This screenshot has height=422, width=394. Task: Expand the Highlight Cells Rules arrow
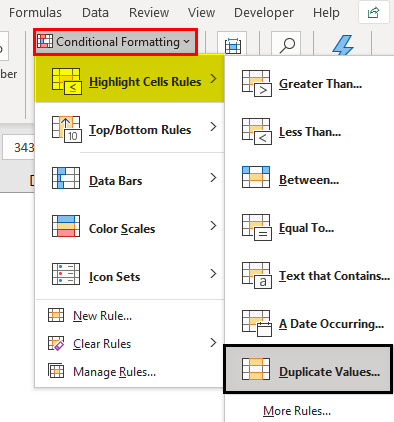click(213, 79)
